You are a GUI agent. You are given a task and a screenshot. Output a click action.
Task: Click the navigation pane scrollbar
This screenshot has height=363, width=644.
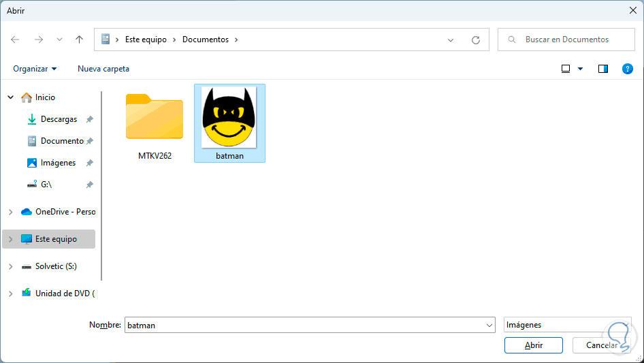pos(101,186)
